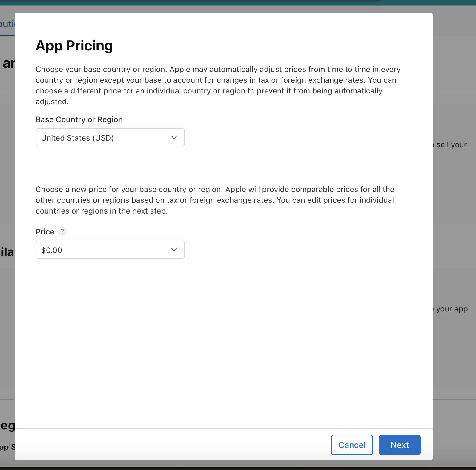476x470 pixels.
Task: Click the cut-off 'eg' heading behind the dialog
Action: click(7, 426)
